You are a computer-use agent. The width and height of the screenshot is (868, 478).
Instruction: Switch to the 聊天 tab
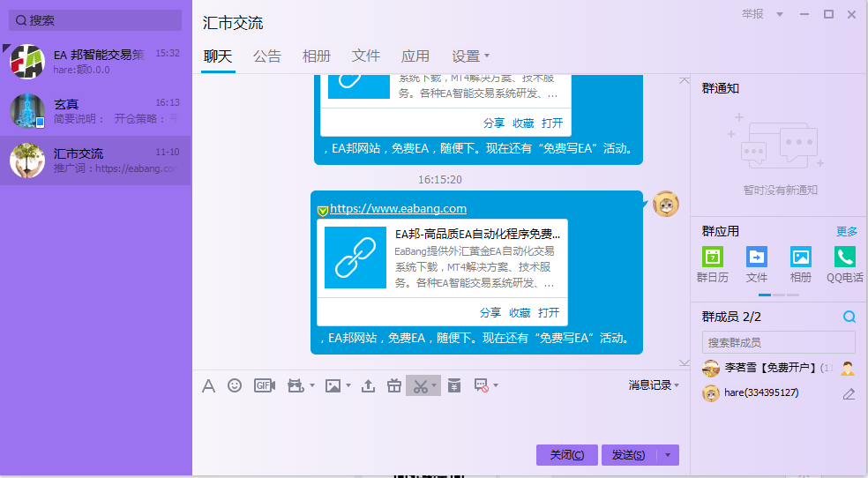(218, 56)
